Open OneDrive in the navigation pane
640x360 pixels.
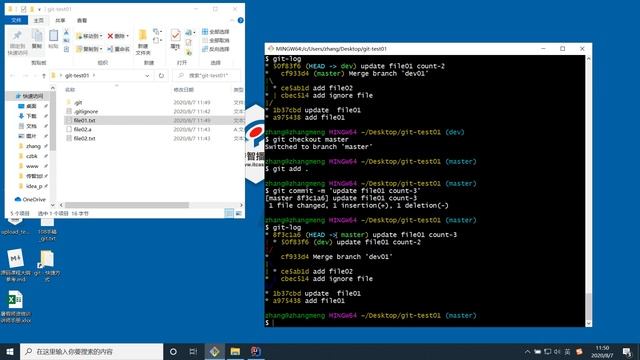[x=30, y=199]
